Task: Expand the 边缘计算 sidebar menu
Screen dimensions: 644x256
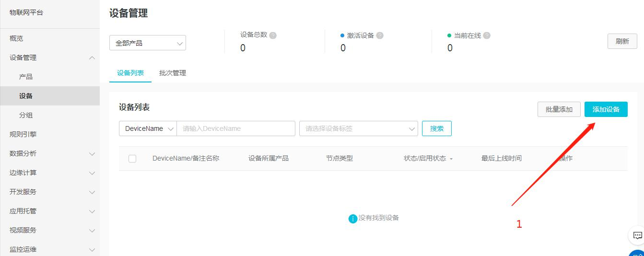Action: click(x=92, y=173)
